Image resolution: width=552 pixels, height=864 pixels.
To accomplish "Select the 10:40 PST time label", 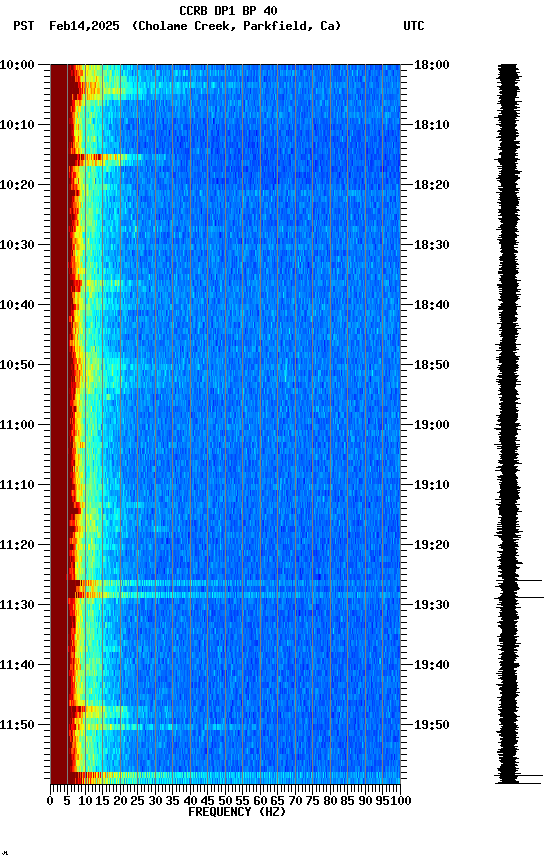I will coord(17,305).
